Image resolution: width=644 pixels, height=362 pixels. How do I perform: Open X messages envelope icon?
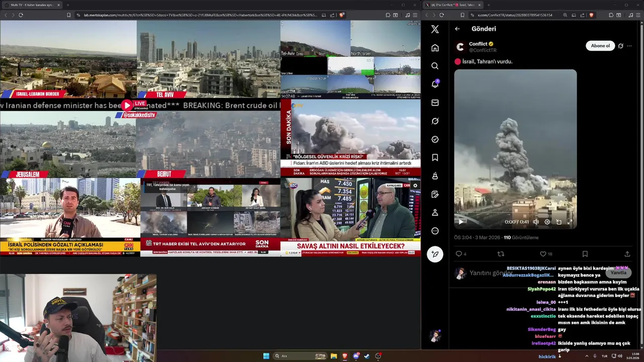click(435, 103)
